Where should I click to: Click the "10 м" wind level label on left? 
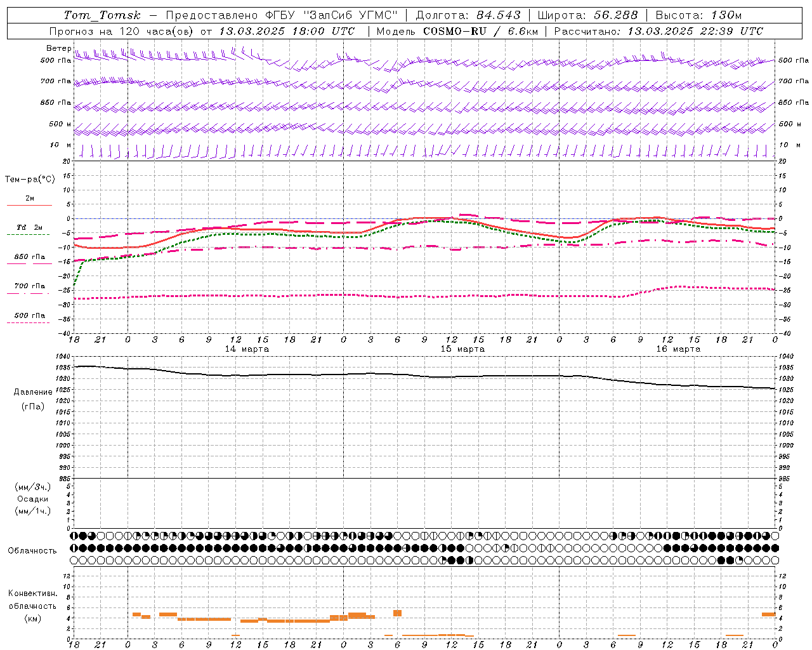pos(60,145)
